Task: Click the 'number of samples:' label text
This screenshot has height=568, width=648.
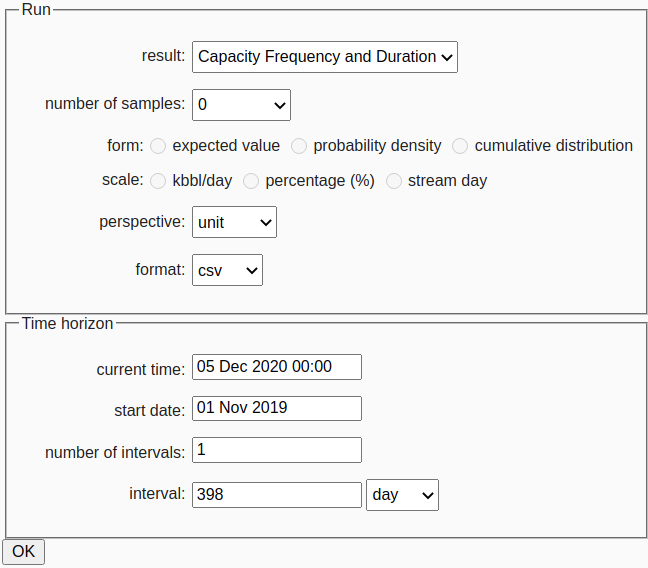Action: (x=115, y=104)
